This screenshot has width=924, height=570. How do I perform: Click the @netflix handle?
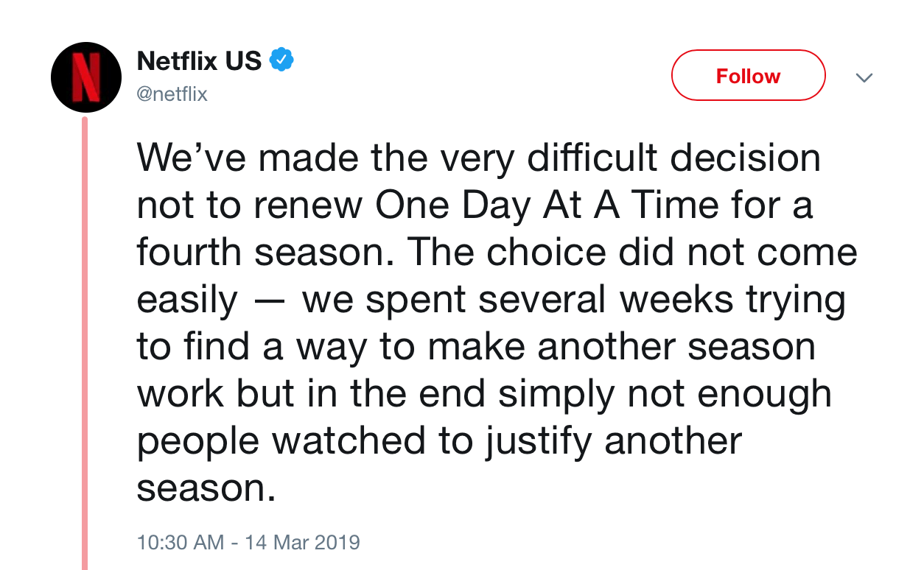tap(172, 94)
